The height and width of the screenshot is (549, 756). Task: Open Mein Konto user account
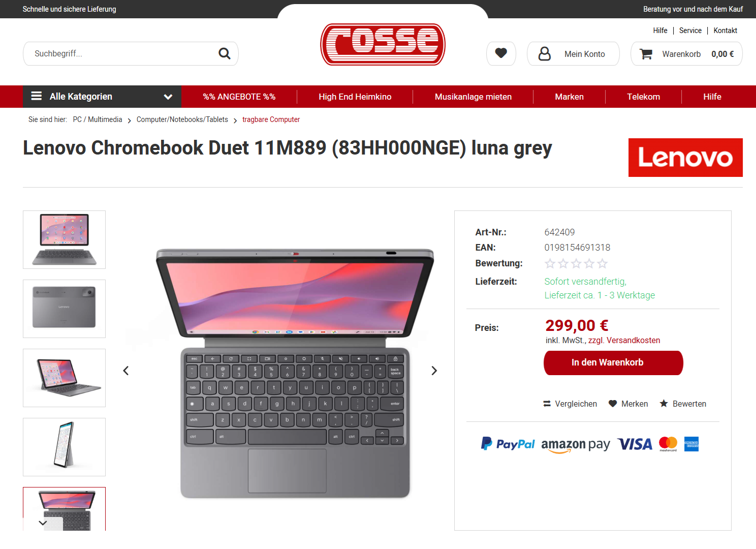573,53
